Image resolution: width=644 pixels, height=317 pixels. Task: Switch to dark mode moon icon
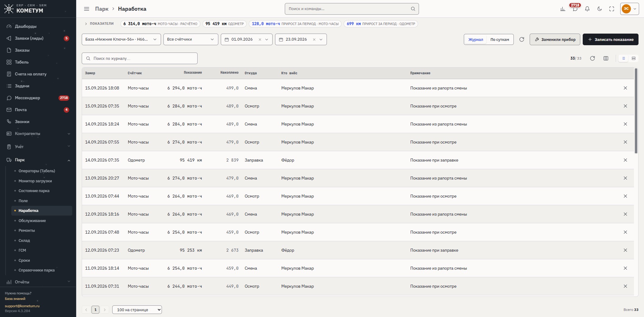pyautogui.click(x=599, y=9)
